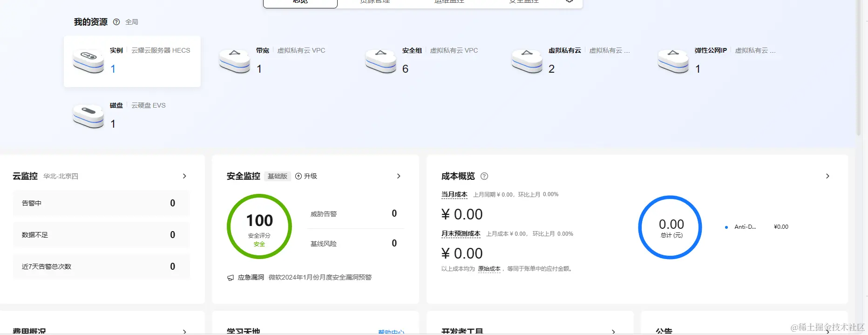Click 升级 to upgrade security monitoring
The width and height of the screenshot is (868, 335).
click(x=306, y=176)
